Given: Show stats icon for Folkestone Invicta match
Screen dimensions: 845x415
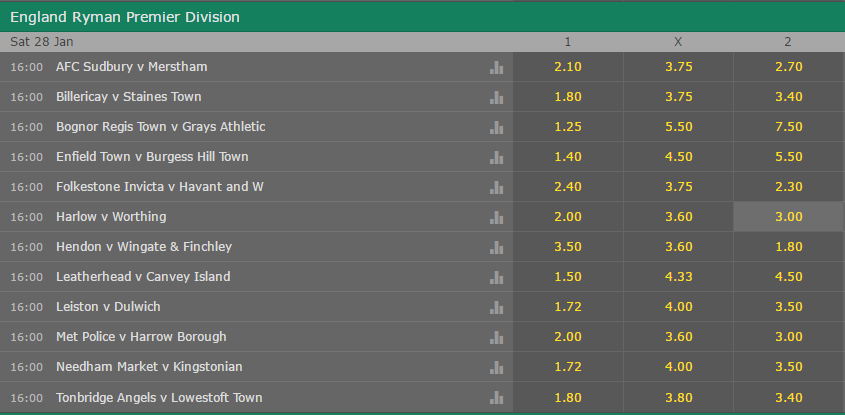Looking at the screenshot, I should coord(496,188).
